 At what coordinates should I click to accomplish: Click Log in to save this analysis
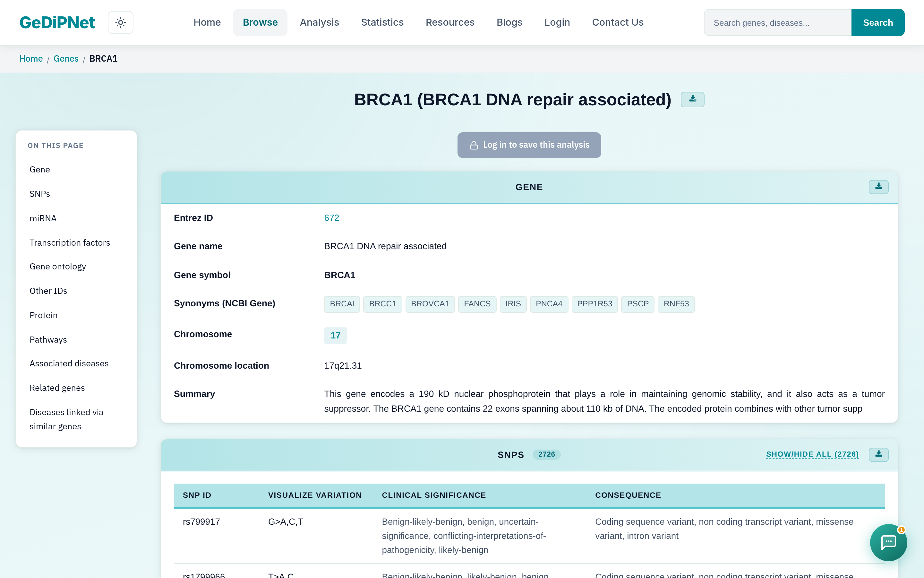[x=529, y=145]
